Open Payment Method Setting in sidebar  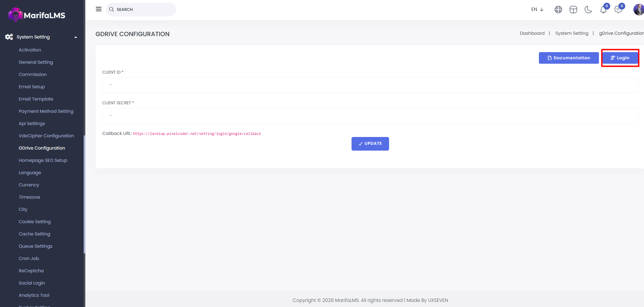coord(46,111)
